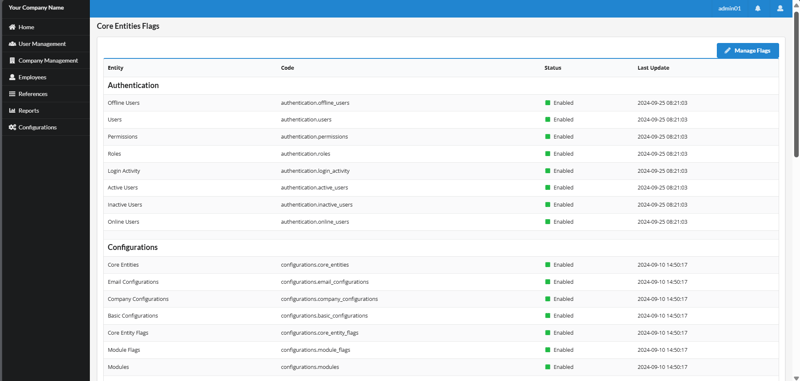The height and width of the screenshot is (381, 800).
Task: Click the green status square for Roles
Action: pyautogui.click(x=547, y=154)
